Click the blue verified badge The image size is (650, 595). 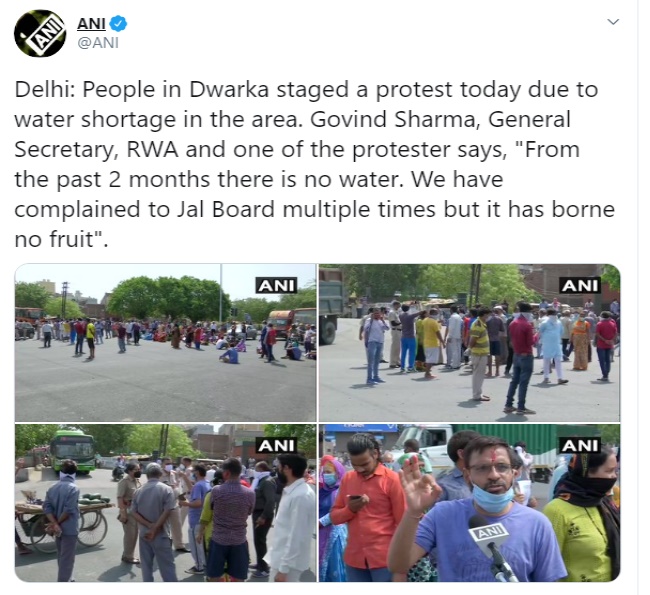[x=119, y=24]
